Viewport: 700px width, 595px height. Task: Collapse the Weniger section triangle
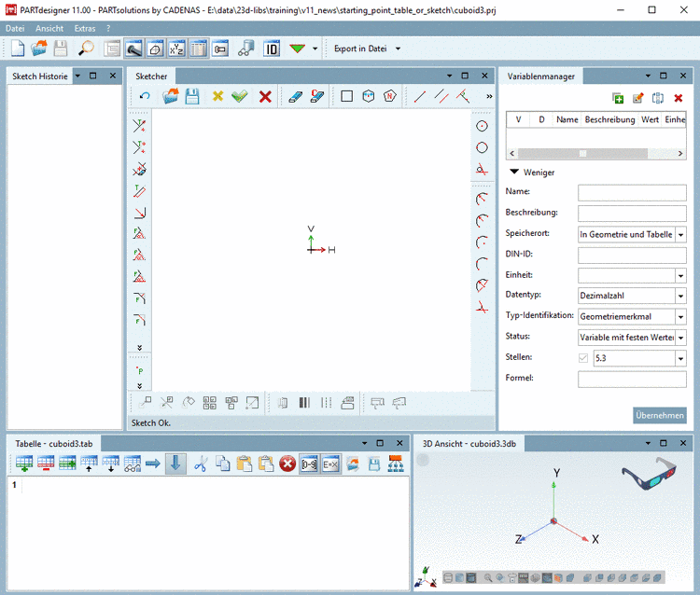(514, 172)
